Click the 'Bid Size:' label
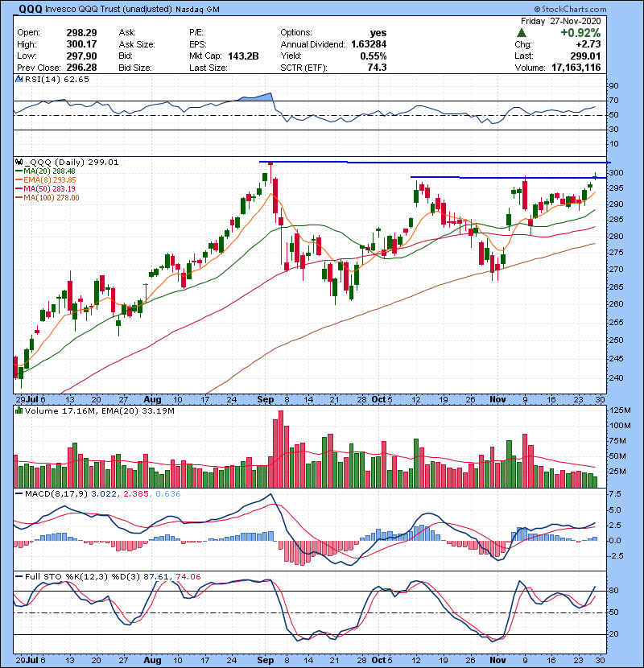Image resolution: width=644 pixels, height=668 pixels. tap(135, 68)
